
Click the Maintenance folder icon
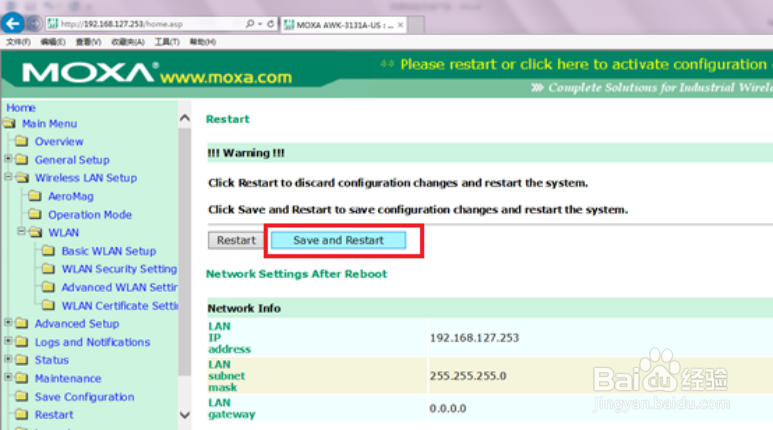(x=22, y=378)
